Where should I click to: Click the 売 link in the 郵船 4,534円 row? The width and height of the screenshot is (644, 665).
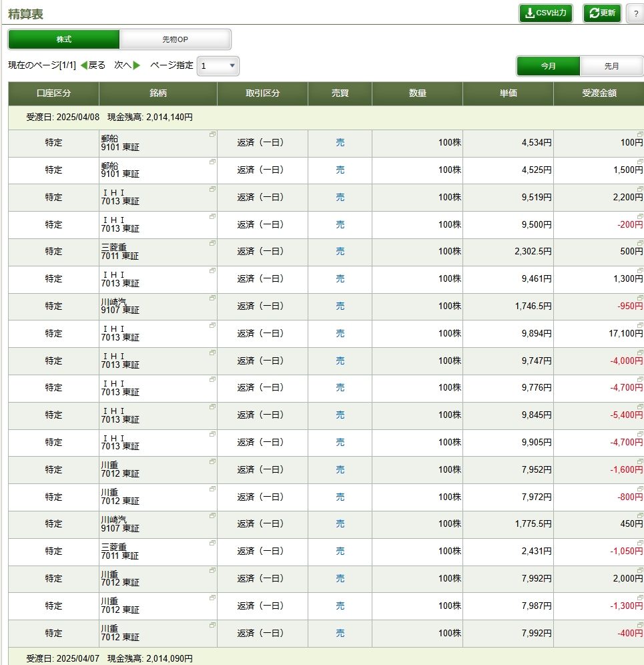(340, 142)
